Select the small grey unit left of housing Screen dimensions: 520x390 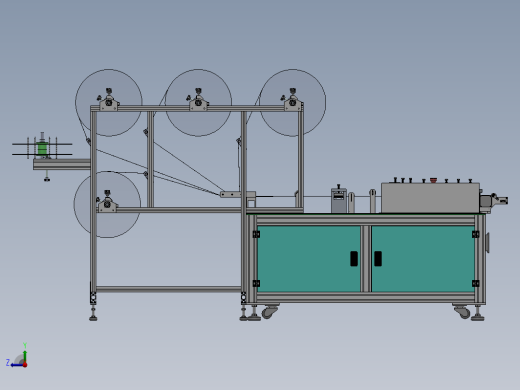point(339,200)
